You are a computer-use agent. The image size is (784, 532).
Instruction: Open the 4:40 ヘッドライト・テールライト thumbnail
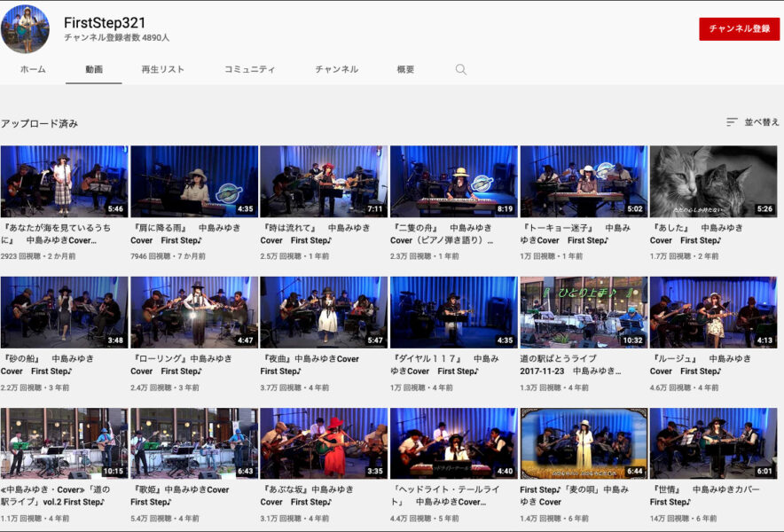pyautogui.click(x=454, y=443)
